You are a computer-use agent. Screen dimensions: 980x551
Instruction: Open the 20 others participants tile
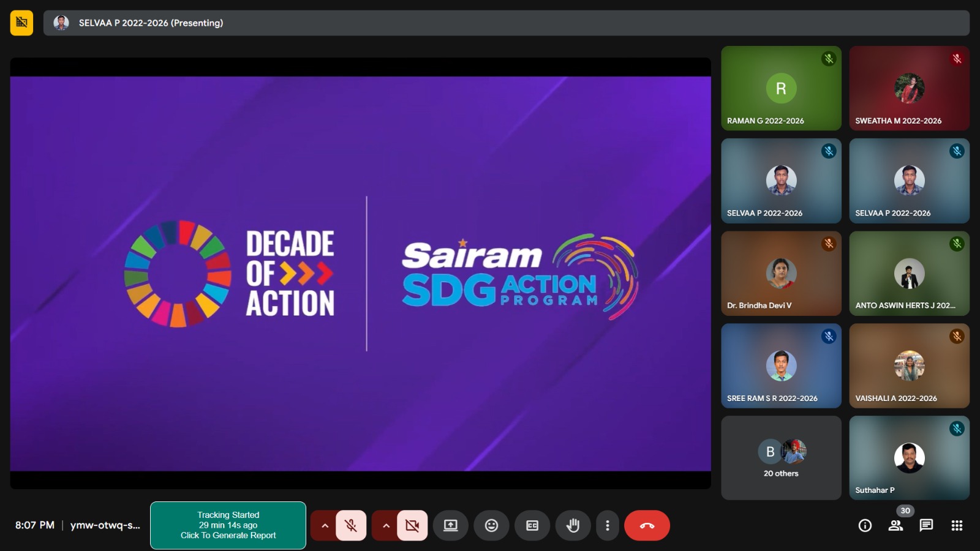coord(781,458)
